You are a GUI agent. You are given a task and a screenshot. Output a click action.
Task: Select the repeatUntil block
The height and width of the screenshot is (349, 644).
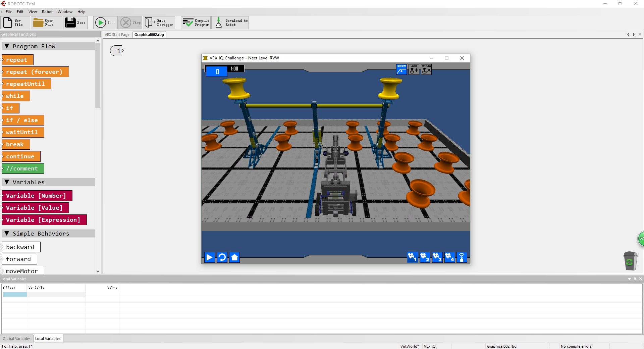(26, 84)
